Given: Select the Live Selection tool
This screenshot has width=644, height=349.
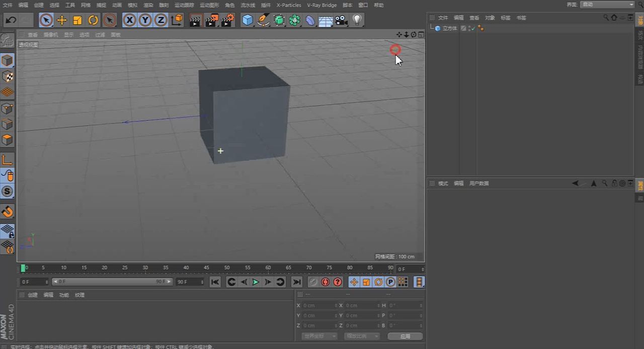Looking at the screenshot, I should (46, 20).
